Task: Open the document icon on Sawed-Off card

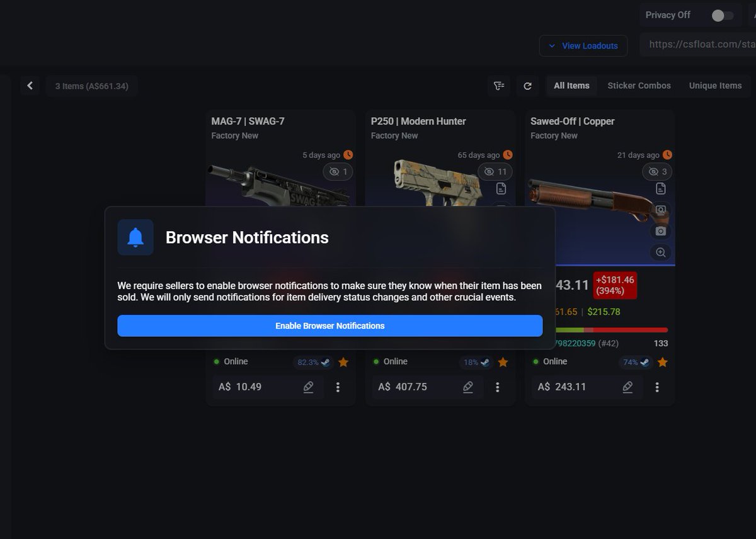Action: click(x=660, y=188)
